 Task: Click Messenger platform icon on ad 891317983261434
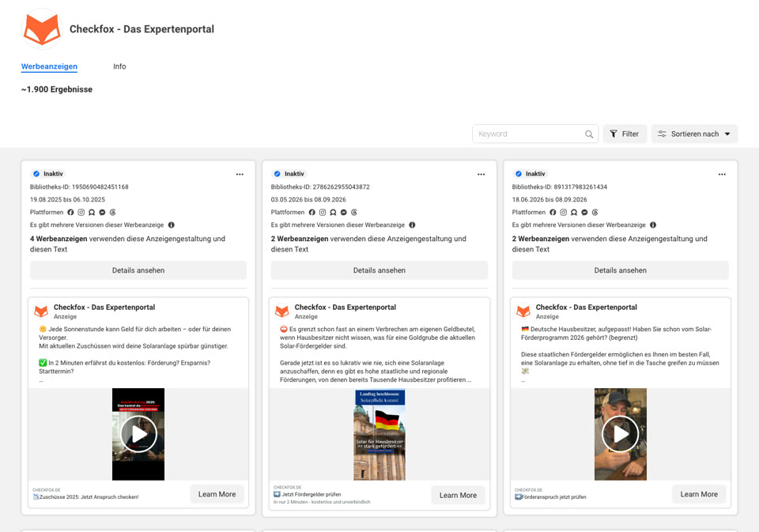tap(585, 212)
